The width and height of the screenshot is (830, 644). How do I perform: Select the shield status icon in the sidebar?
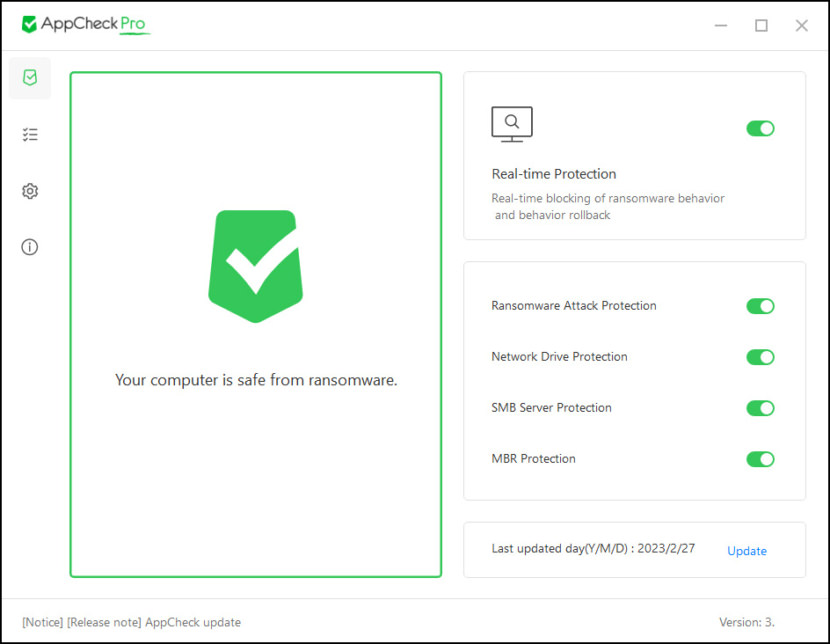pyautogui.click(x=29, y=78)
